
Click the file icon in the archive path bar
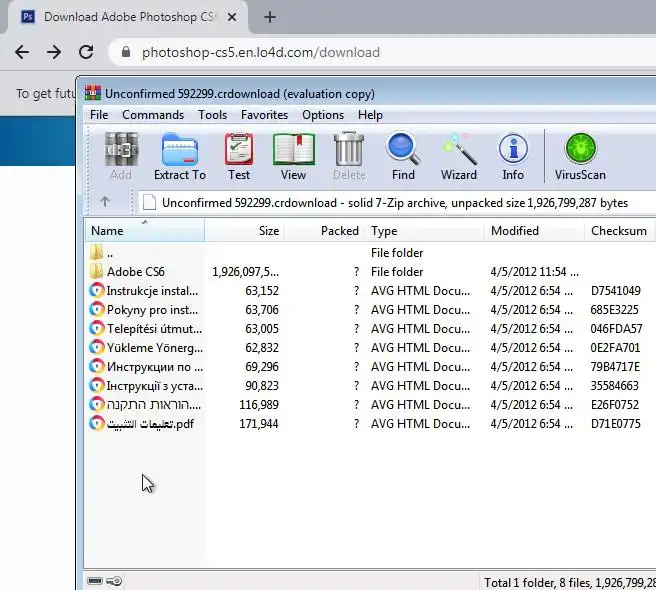click(x=149, y=203)
